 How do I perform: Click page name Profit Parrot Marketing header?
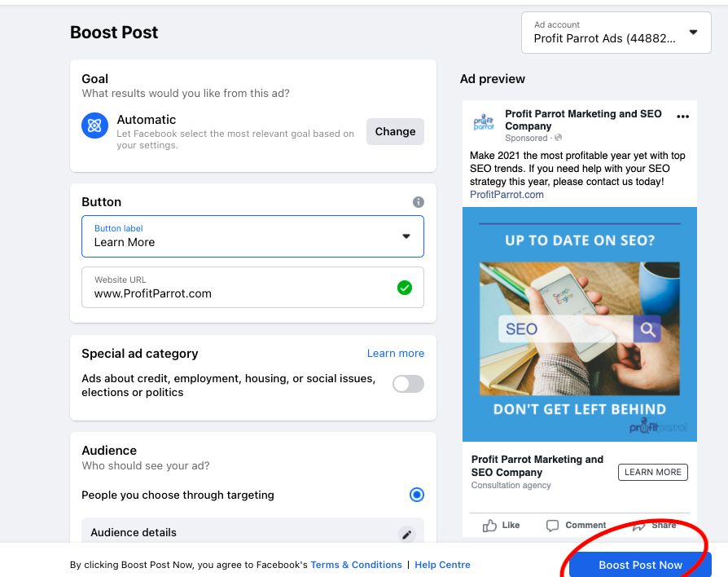coord(583,120)
